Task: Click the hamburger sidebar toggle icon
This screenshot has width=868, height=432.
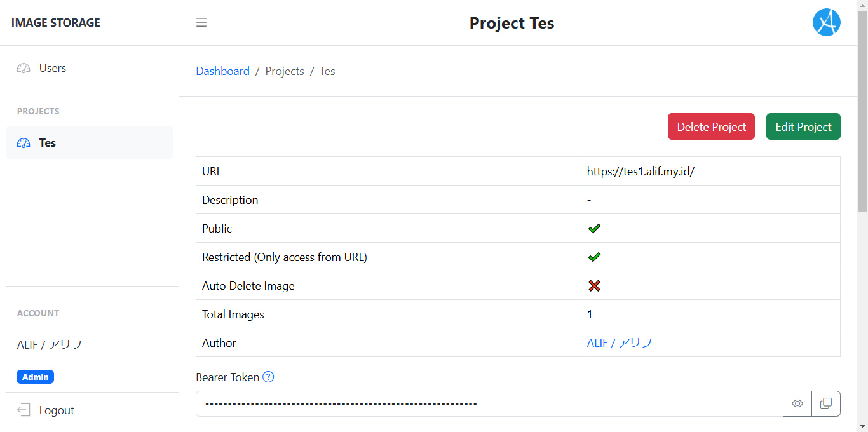Action: (x=201, y=23)
